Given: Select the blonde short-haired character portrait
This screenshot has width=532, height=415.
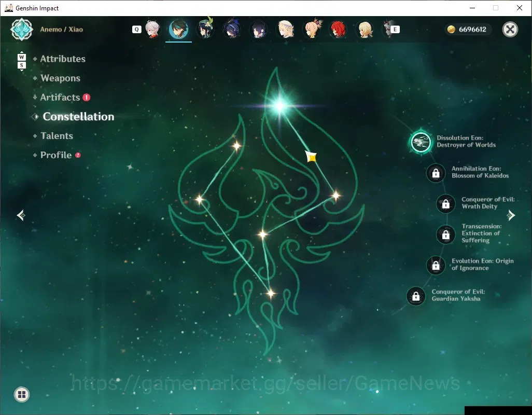Looking at the screenshot, I should [365, 29].
